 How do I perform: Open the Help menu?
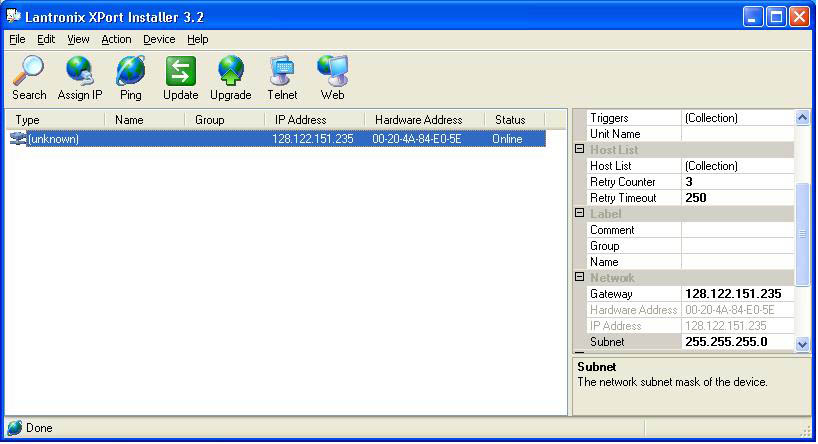[x=198, y=40]
